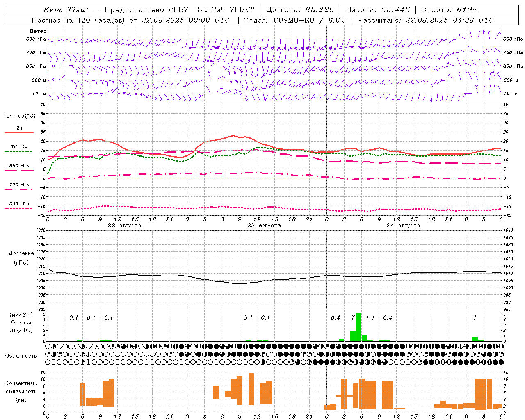
Task: Click the Долгота: 88.226 value
Action: tap(300, 10)
